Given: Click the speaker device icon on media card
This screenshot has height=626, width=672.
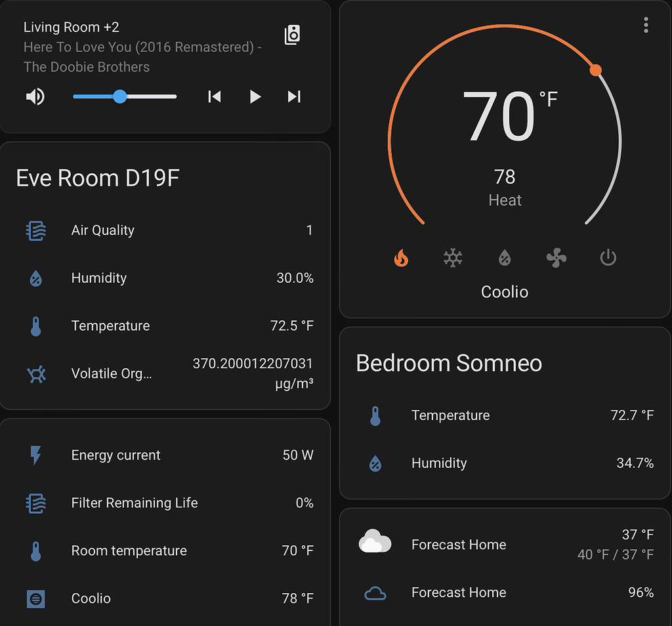Looking at the screenshot, I should (x=291, y=35).
